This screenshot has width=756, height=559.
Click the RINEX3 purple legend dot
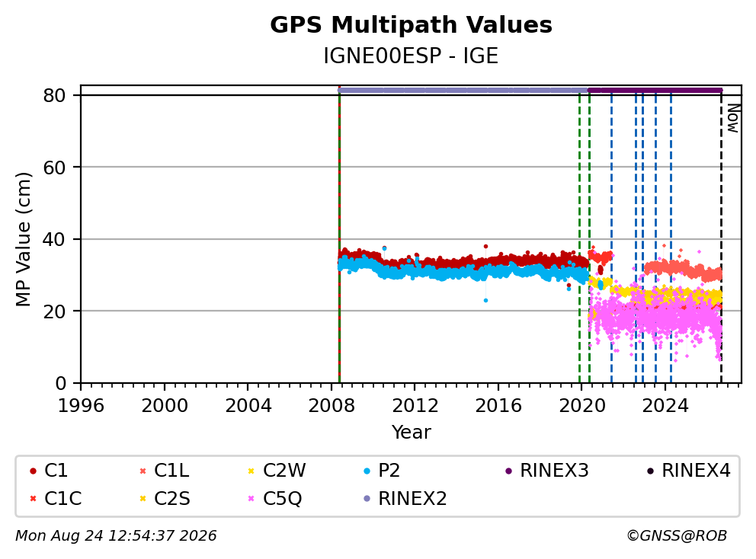point(508,471)
